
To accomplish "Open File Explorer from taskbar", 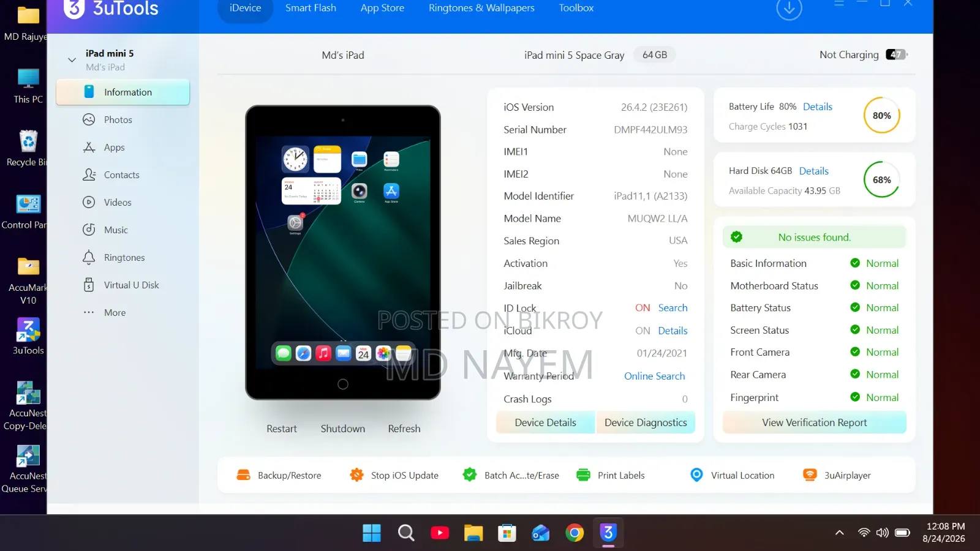I will click(x=473, y=533).
